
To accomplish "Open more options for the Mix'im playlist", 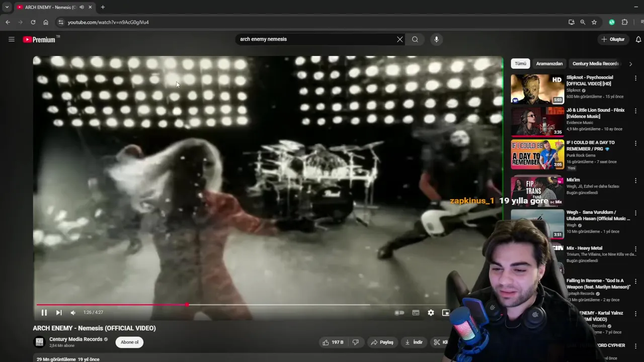I will point(635,180).
